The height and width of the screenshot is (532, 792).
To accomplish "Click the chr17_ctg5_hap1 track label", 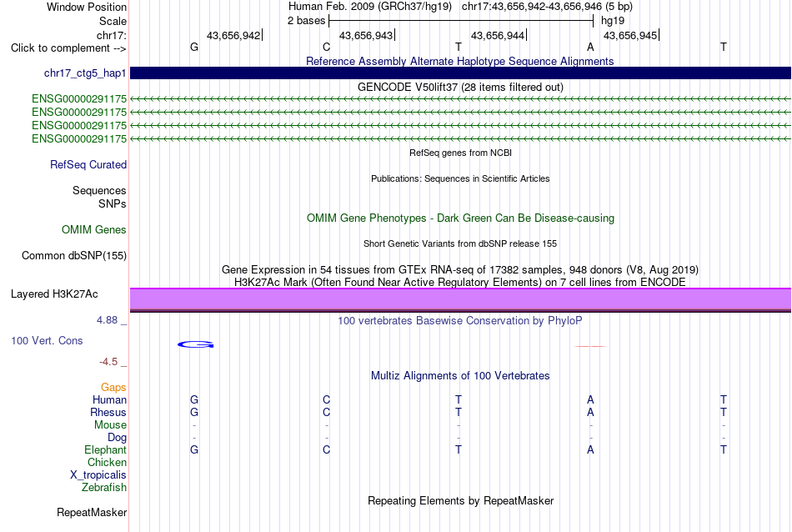I will coord(85,73).
